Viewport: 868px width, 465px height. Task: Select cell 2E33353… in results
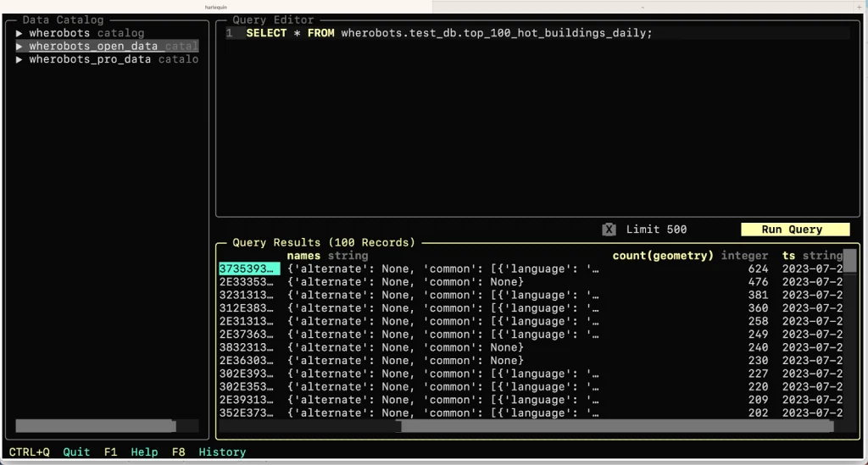pyautogui.click(x=247, y=282)
